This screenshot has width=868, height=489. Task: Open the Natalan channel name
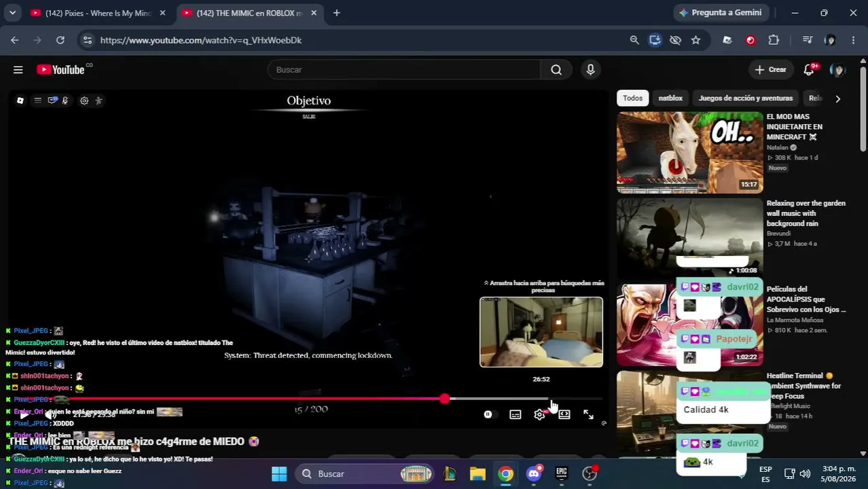(778, 147)
